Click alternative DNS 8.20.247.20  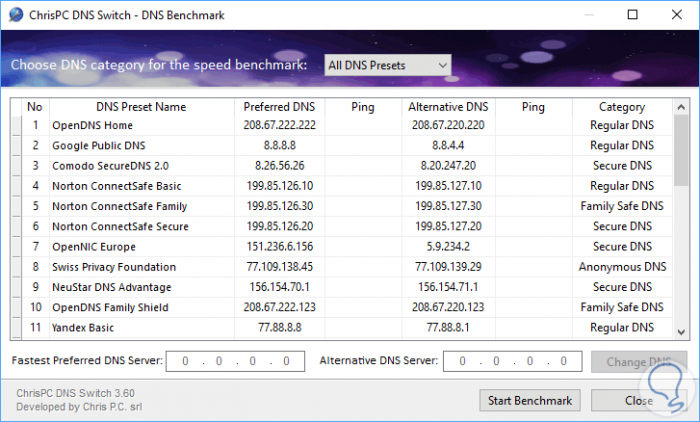click(x=448, y=166)
